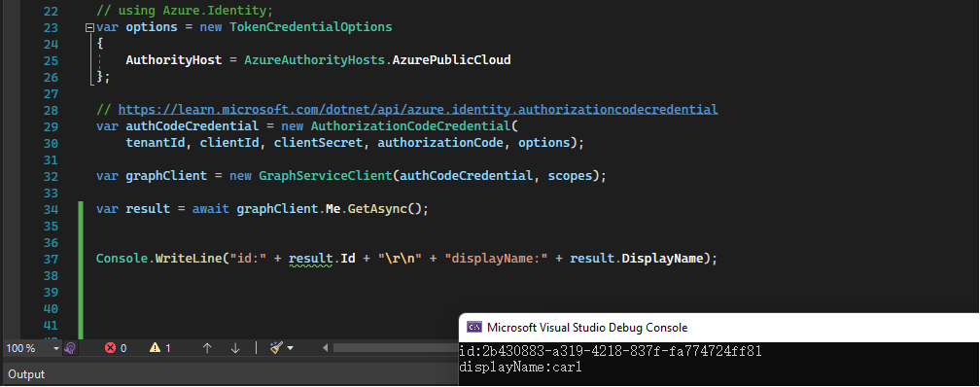The image size is (980, 387).
Task: Click the await keyword on line 34
Action: coord(211,209)
